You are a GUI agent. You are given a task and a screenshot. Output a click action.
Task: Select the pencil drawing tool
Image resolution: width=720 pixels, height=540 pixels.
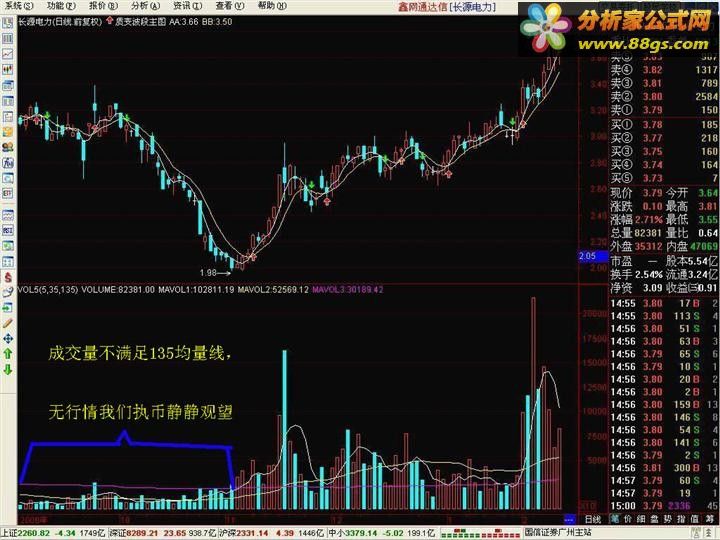8,323
